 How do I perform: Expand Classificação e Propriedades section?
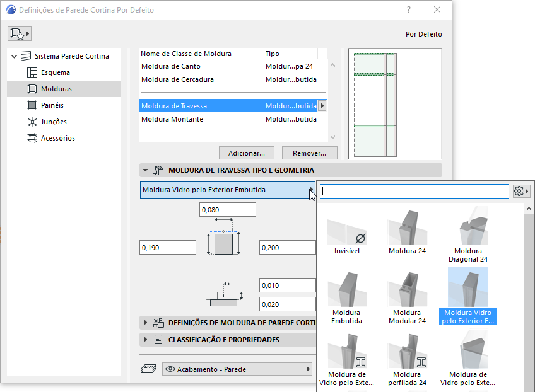click(x=146, y=340)
